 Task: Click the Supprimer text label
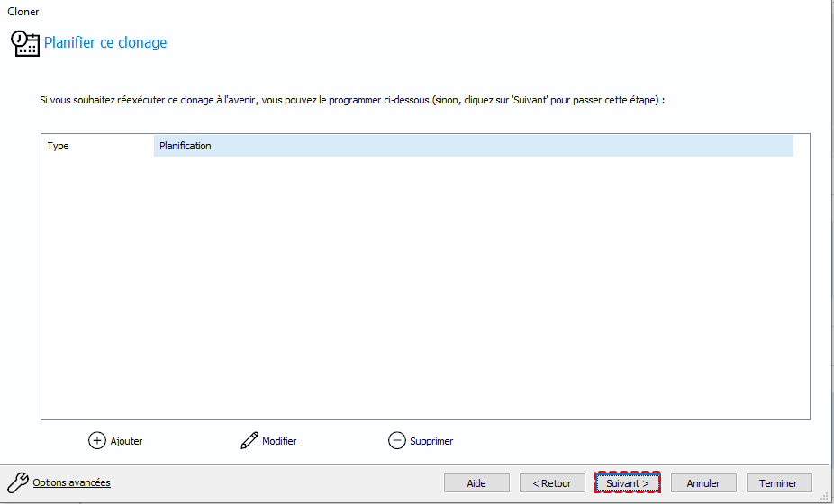coord(431,441)
